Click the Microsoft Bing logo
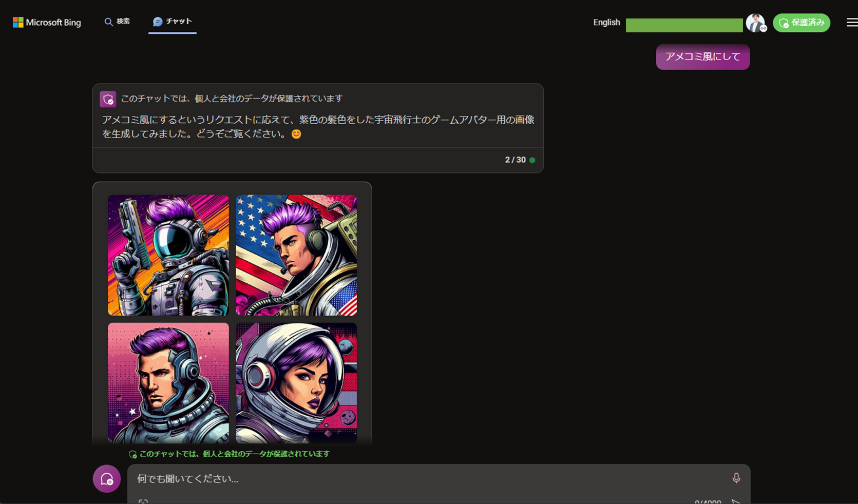This screenshot has height=504, width=858. 47,23
